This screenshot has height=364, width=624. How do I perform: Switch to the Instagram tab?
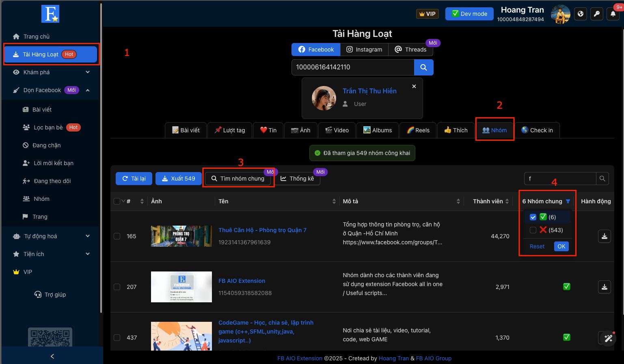(364, 50)
